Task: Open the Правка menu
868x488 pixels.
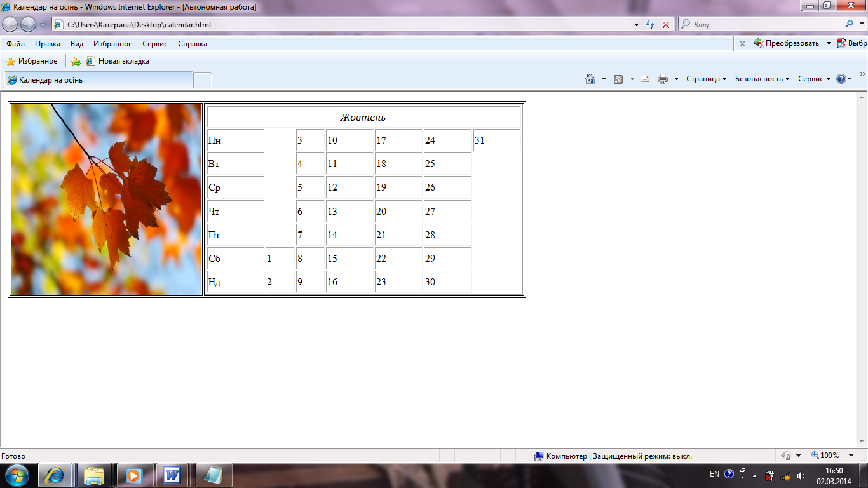Action: [48, 44]
